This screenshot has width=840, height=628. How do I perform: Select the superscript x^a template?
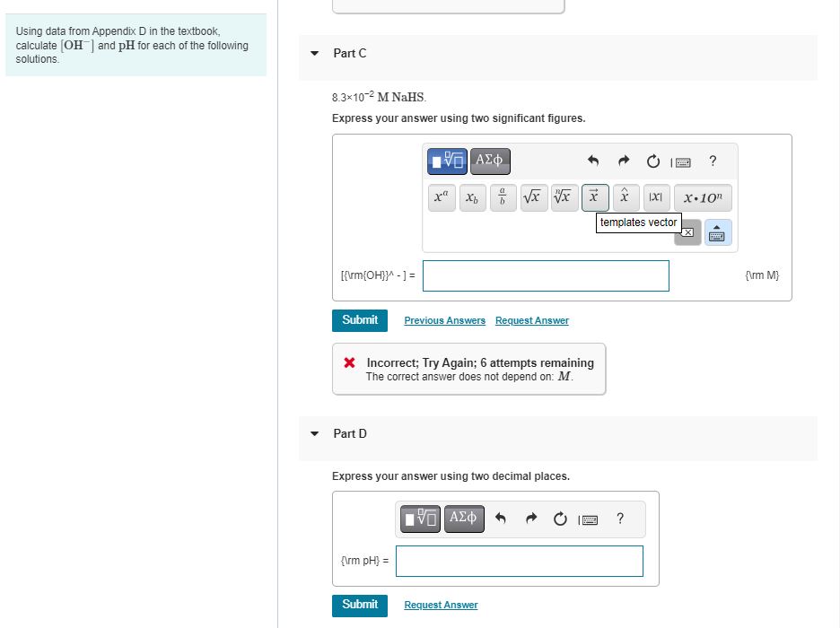click(x=440, y=197)
